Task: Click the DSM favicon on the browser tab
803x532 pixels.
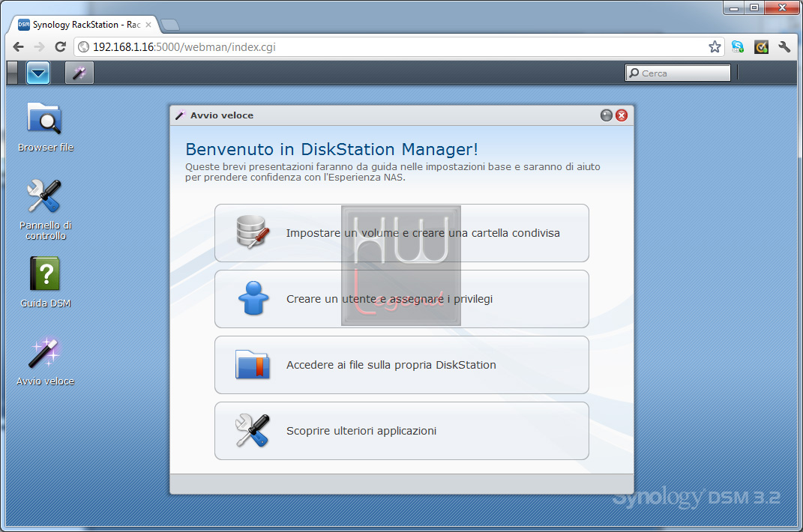Action: pyautogui.click(x=23, y=25)
